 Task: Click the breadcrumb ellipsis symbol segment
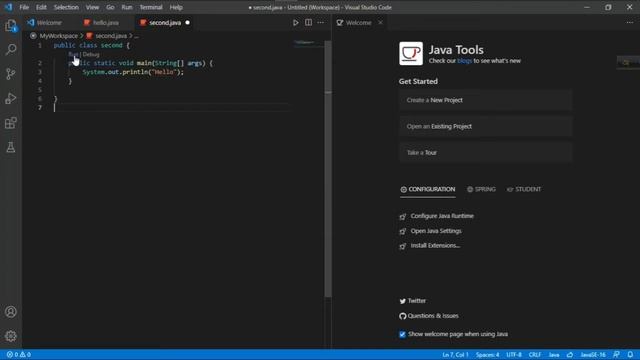[136, 36]
